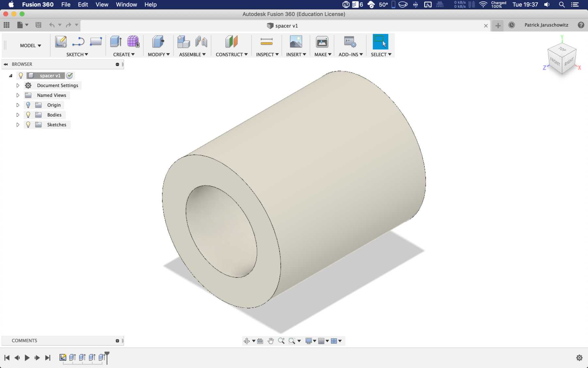Click the Look At tool
Viewport: 588px width, 368px height.
[x=260, y=341]
